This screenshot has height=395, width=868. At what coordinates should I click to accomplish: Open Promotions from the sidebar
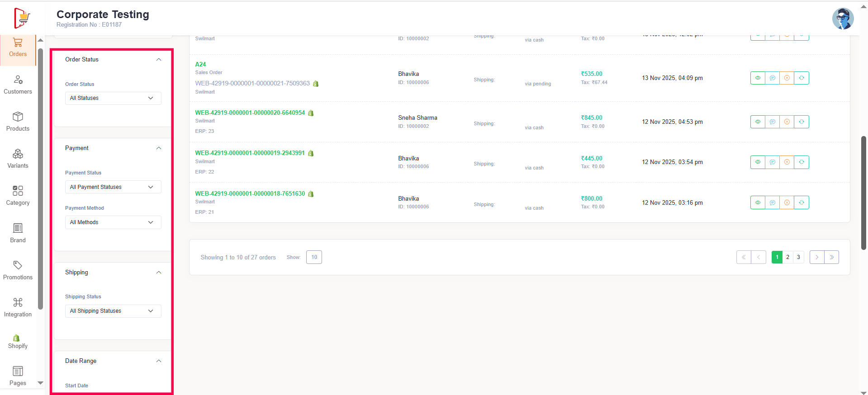pos(18,270)
